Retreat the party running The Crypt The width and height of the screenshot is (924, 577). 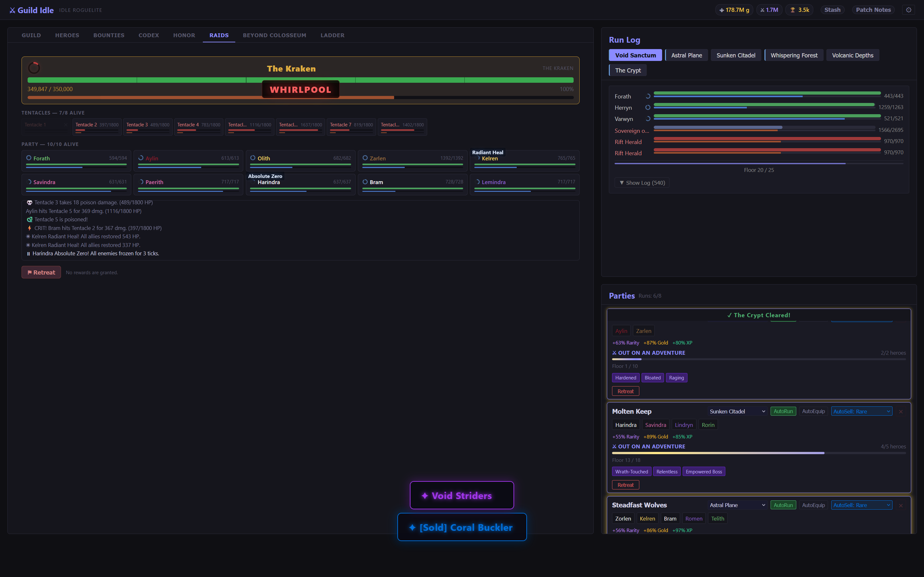[x=626, y=391]
